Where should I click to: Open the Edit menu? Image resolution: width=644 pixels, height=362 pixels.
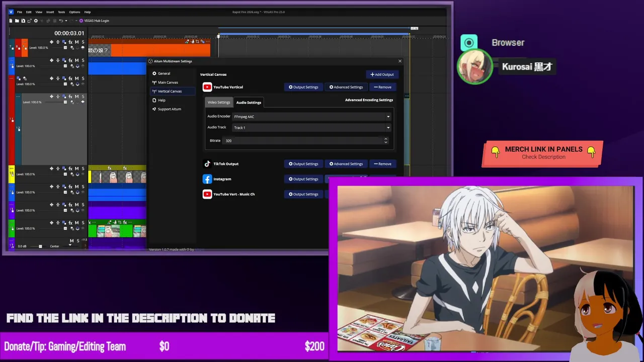pyautogui.click(x=29, y=12)
